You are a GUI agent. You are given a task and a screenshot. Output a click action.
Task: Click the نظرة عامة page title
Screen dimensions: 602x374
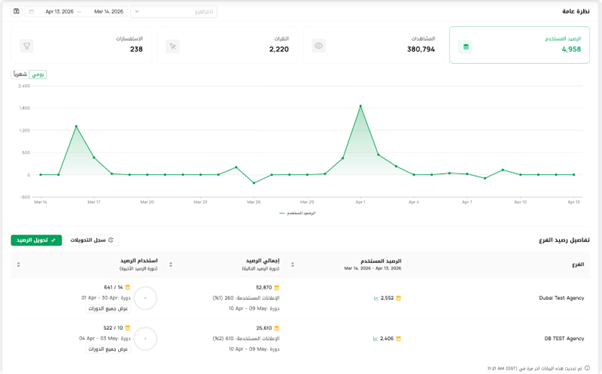[576, 12]
